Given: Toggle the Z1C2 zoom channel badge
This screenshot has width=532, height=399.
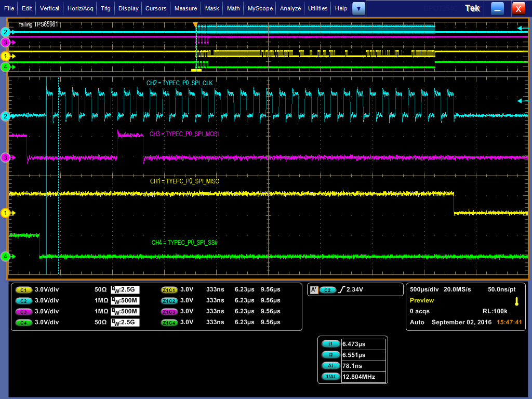Looking at the screenshot, I should pos(169,301).
